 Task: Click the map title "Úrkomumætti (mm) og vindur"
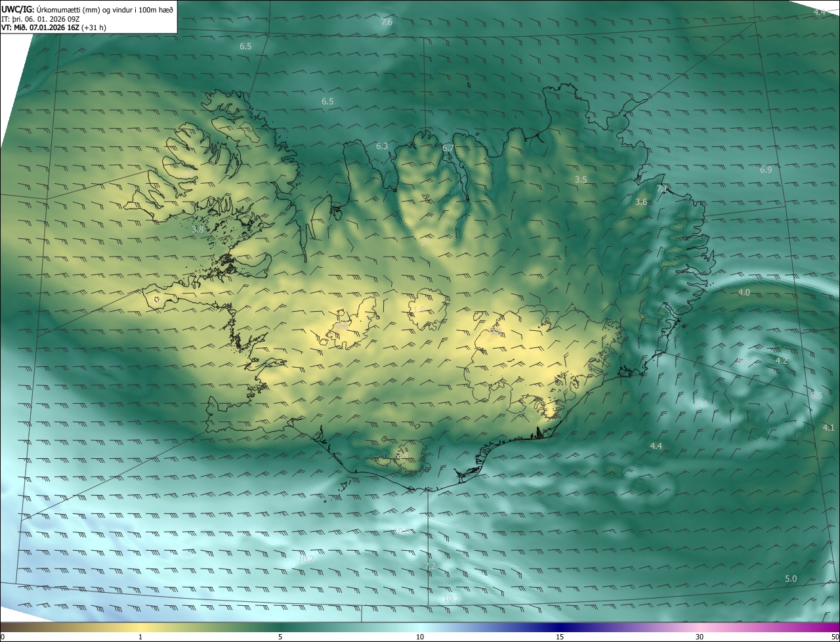point(87,9)
